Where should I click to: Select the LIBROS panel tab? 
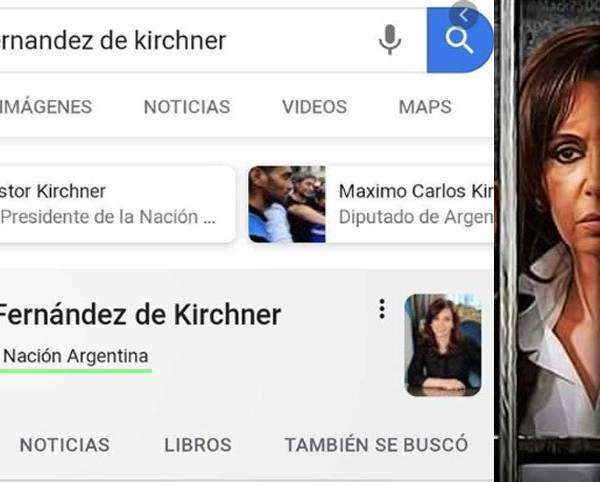[198, 445]
